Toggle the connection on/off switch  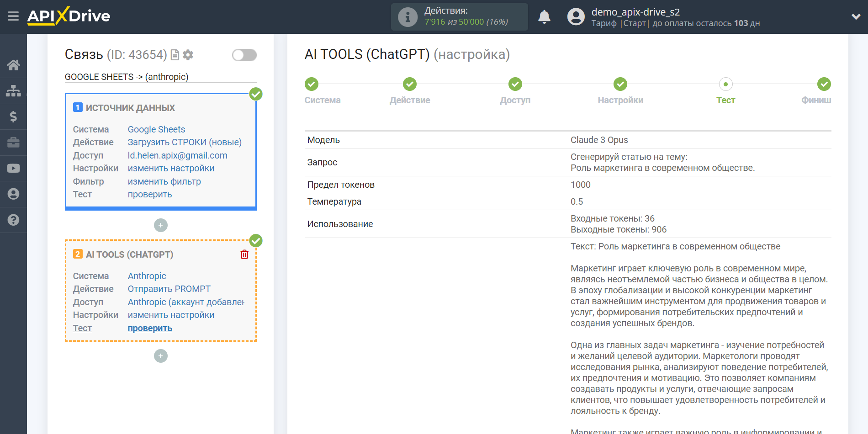pos(244,55)
